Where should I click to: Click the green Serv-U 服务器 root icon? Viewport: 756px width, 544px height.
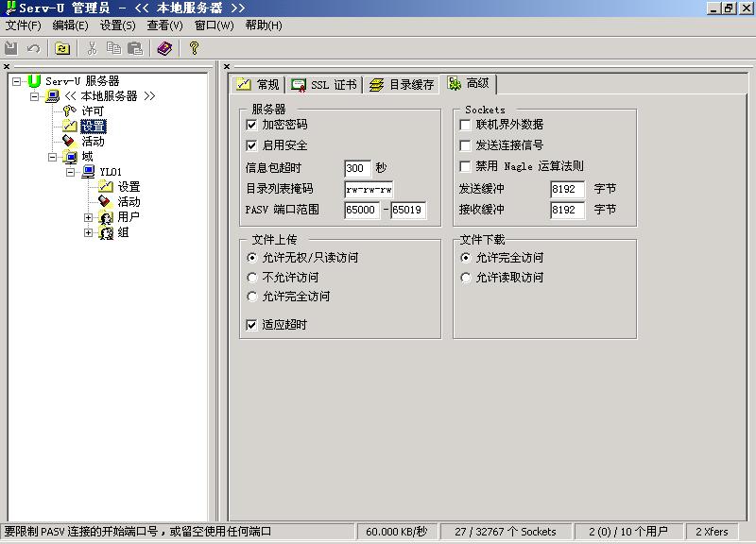[x=35, y=81]
